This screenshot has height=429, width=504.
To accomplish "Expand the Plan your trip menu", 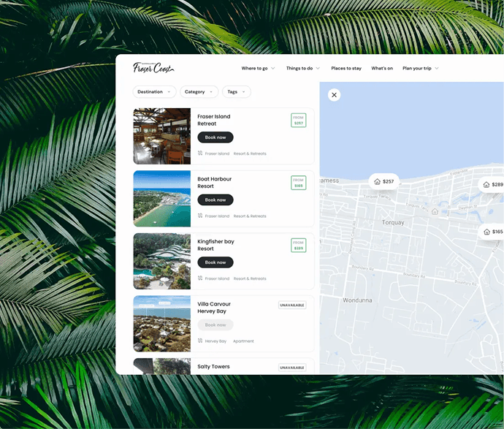I will (421, 68).
